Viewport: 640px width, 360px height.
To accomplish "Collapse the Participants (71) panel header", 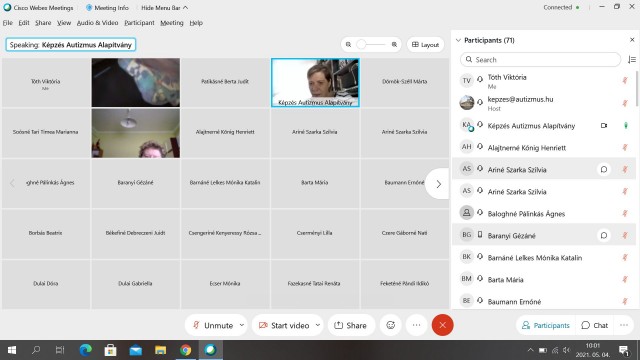I will coord(458,40).
